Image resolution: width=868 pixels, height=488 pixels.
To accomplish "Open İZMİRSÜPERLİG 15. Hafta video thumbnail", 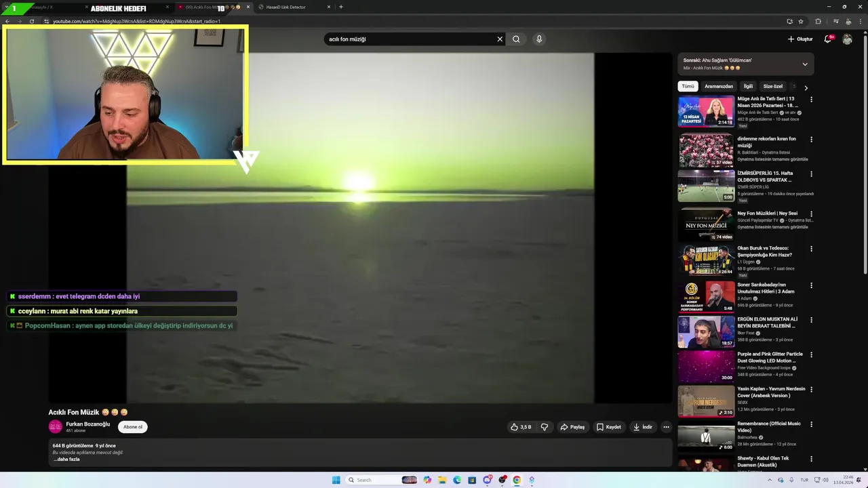I will coord(706,186).
